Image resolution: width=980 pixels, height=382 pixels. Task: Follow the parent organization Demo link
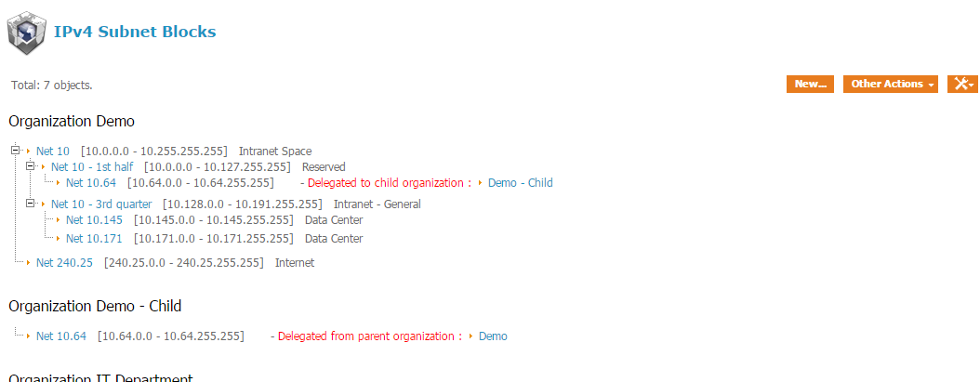(x=493, y=336)
